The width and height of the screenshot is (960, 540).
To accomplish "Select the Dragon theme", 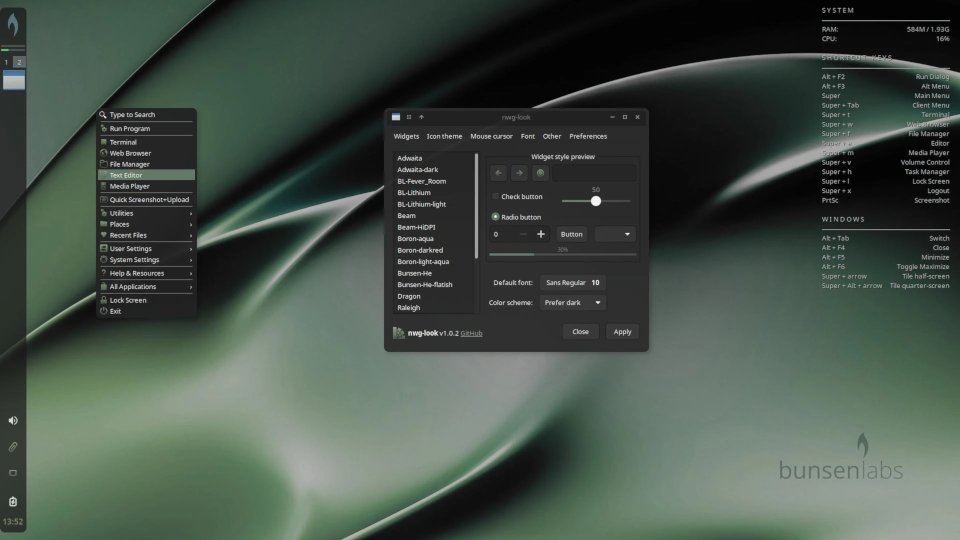I will [433, 296].
